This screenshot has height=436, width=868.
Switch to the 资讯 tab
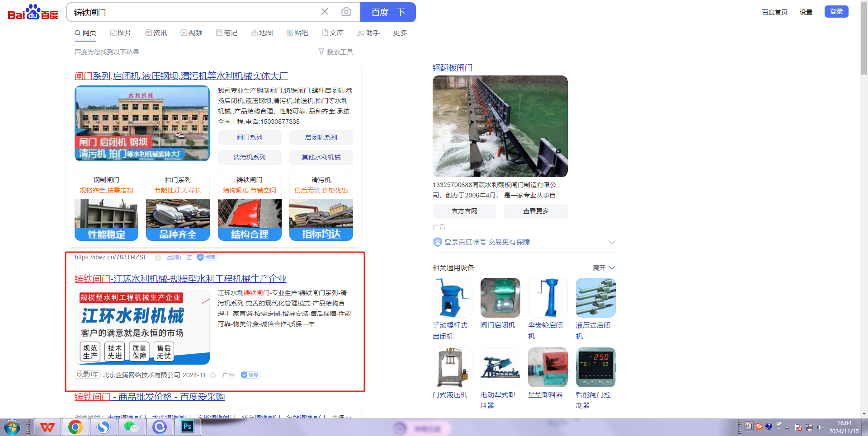156,33
